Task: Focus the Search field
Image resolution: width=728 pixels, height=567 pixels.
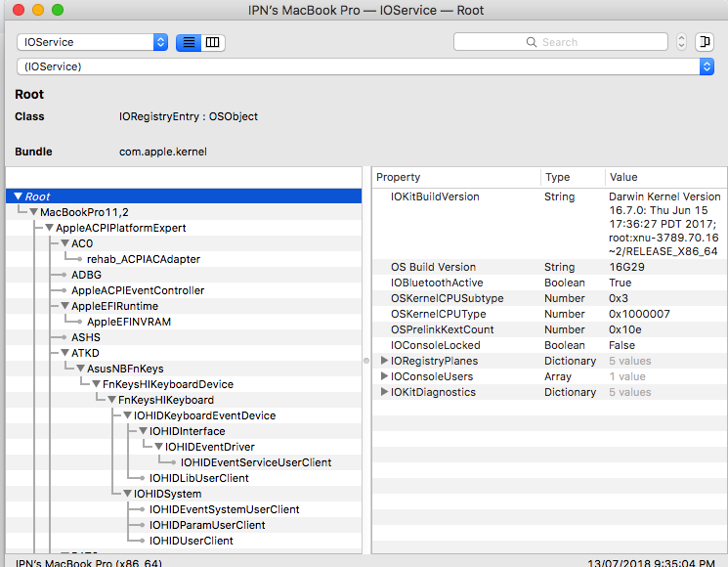Action: coord(560,42)
